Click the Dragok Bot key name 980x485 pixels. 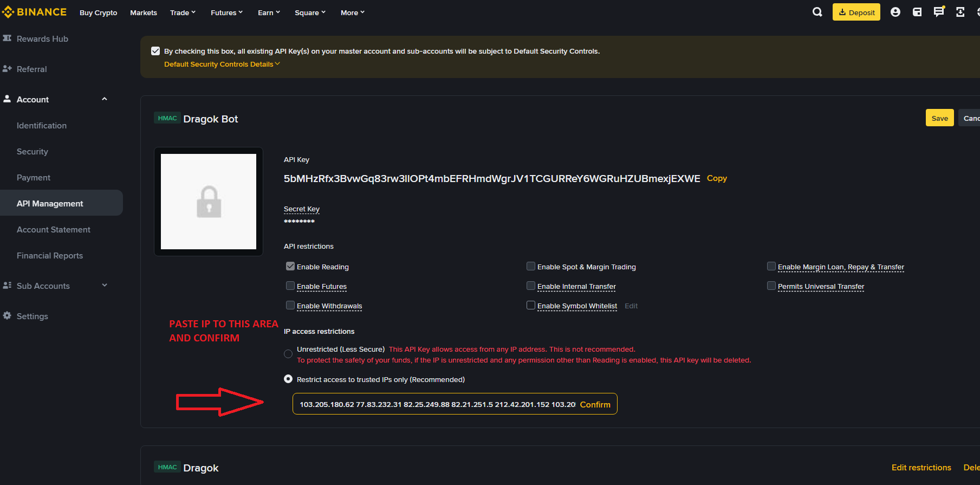coord(211,119)
